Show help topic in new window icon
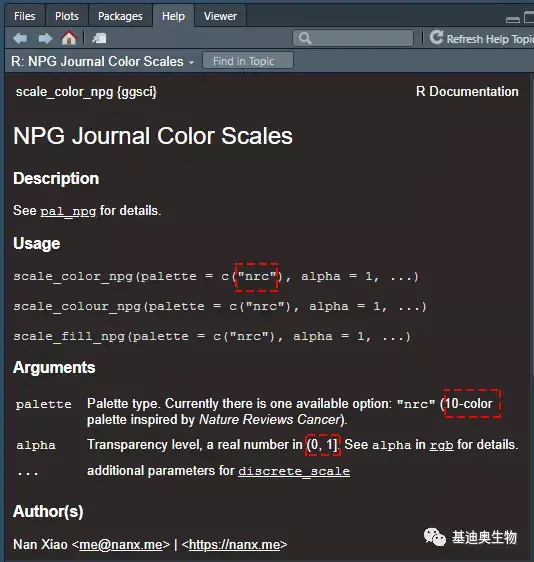The height and width of the screenshot is (562, 534). pyautogui.click(x=99, y=38)
